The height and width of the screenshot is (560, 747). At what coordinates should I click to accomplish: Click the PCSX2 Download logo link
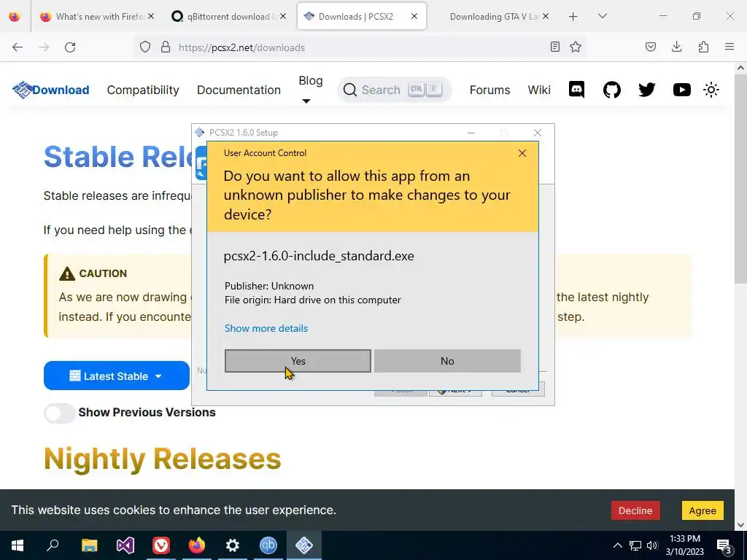tap(51, 90)
